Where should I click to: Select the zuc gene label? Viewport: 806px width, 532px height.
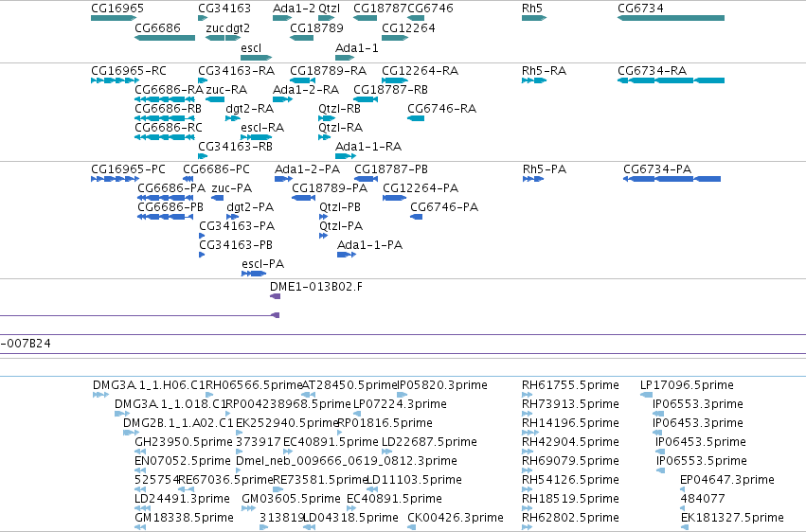tap(215, 28)
